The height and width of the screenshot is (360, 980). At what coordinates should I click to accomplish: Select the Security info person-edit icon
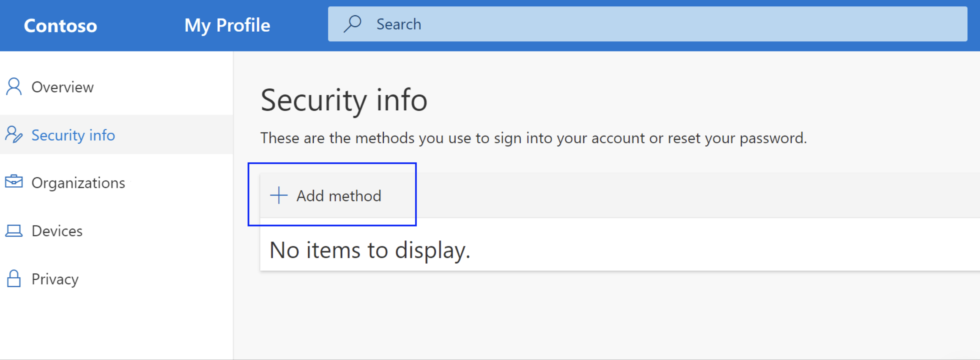[14, 135]
